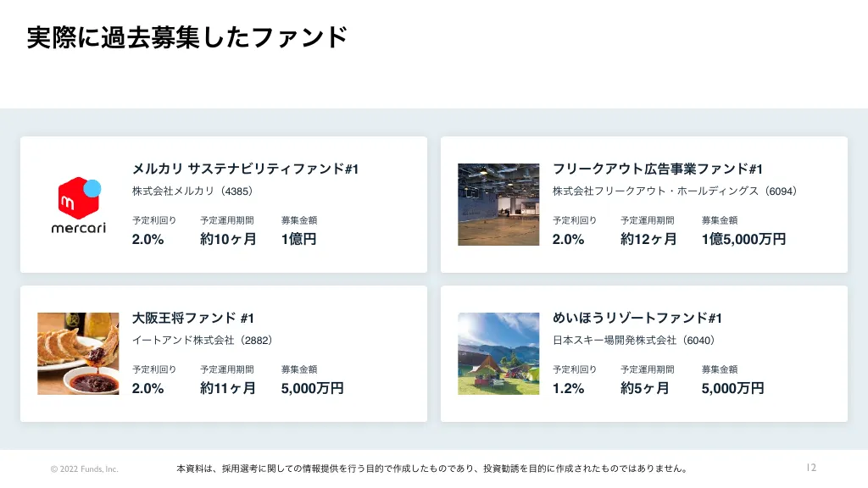Screen dimensions: 868x488
Task: Click the 1.2% yield value
Action: coord(568,388)
